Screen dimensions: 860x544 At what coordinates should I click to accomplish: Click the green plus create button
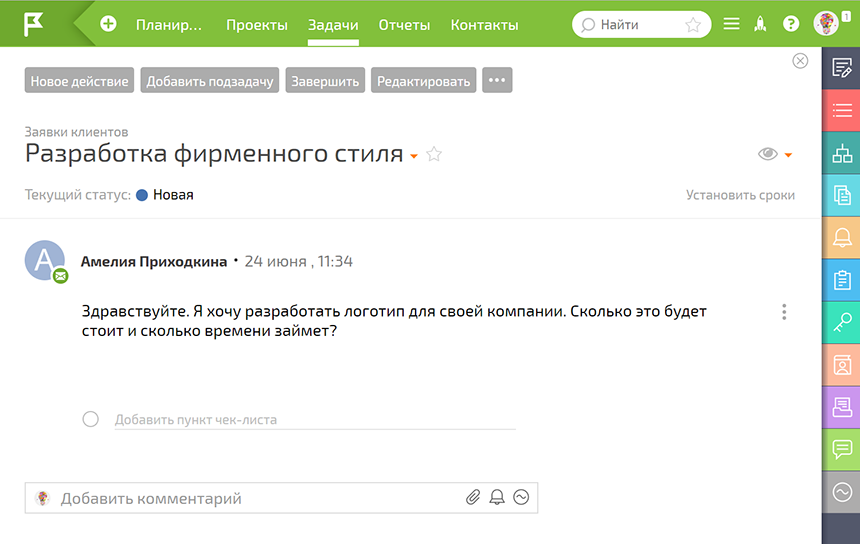pyautogui.click(x=108, y=25)
